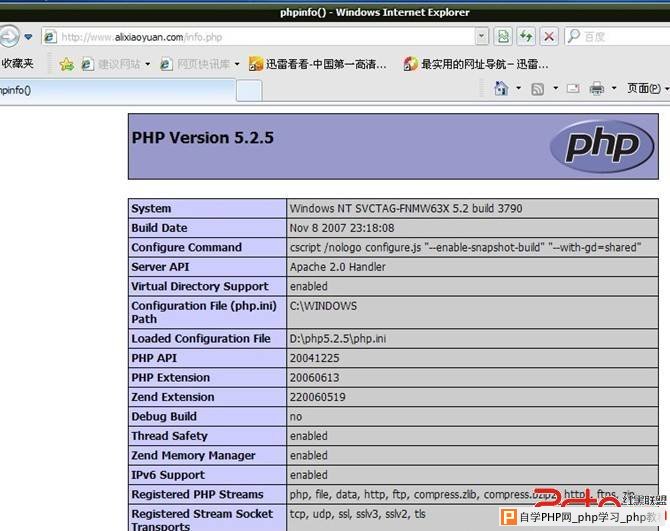Click the Configure Command label
Image resolution: width=670 pixels, height=531 pixels.
click(187, 247)
